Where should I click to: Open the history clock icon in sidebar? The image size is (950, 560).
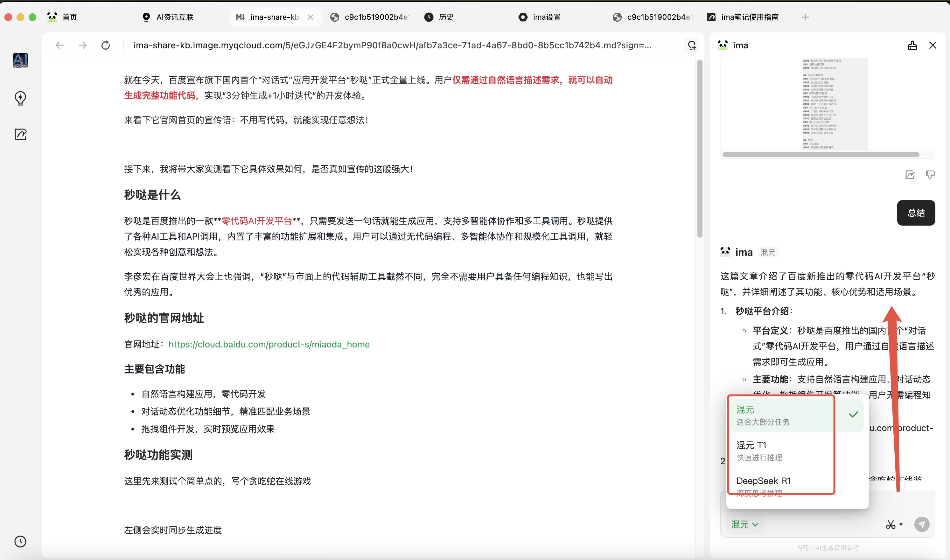coord(20,542)
